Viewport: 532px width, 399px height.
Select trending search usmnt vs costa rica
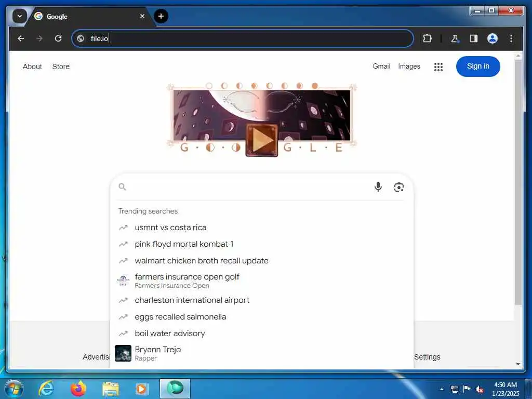pyautogui.click(x=262, y=228)
